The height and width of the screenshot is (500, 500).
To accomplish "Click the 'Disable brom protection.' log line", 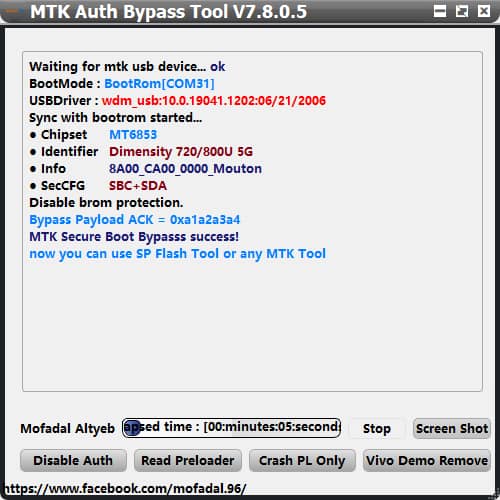I will (x=106, y=203).
